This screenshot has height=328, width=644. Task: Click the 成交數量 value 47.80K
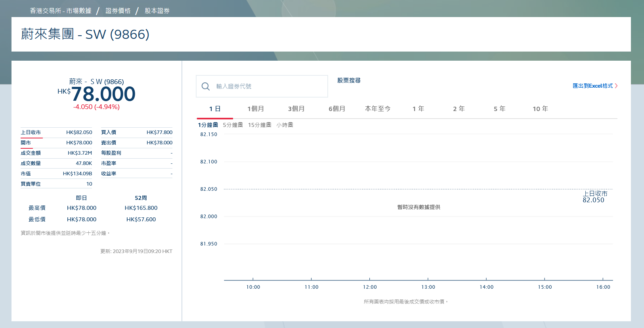click(x=84, y=163)
